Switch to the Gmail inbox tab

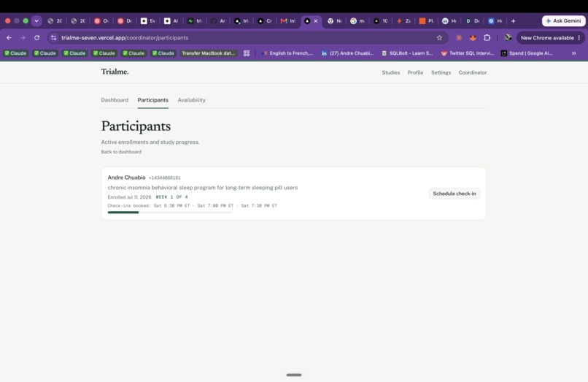coord(288,21)
